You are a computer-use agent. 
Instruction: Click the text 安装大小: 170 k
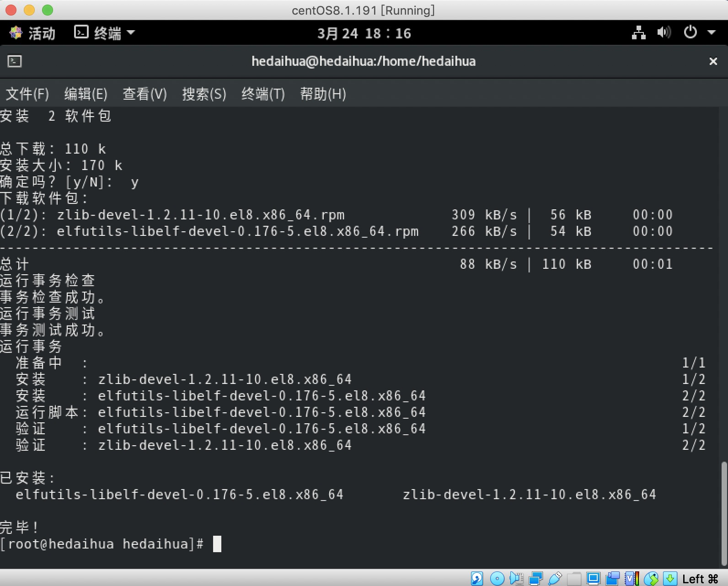[x=61, y=165]
